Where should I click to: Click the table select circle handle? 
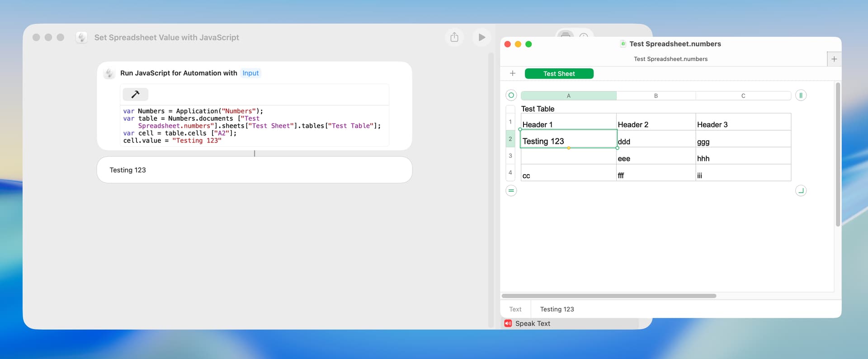point(511,95)
